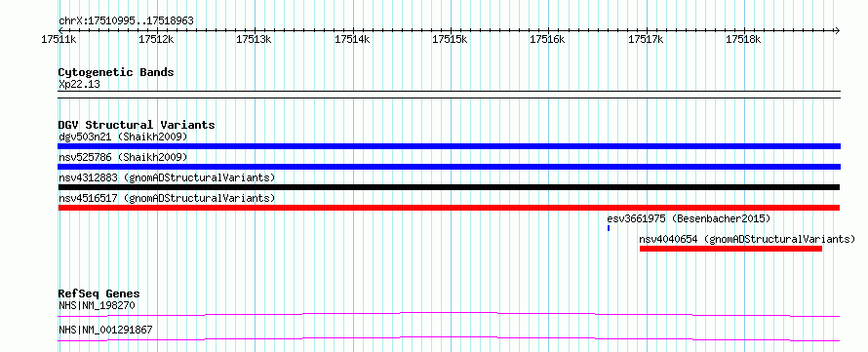Open the nsv525786 (Shaikh2009) variant label

[123, 157]
